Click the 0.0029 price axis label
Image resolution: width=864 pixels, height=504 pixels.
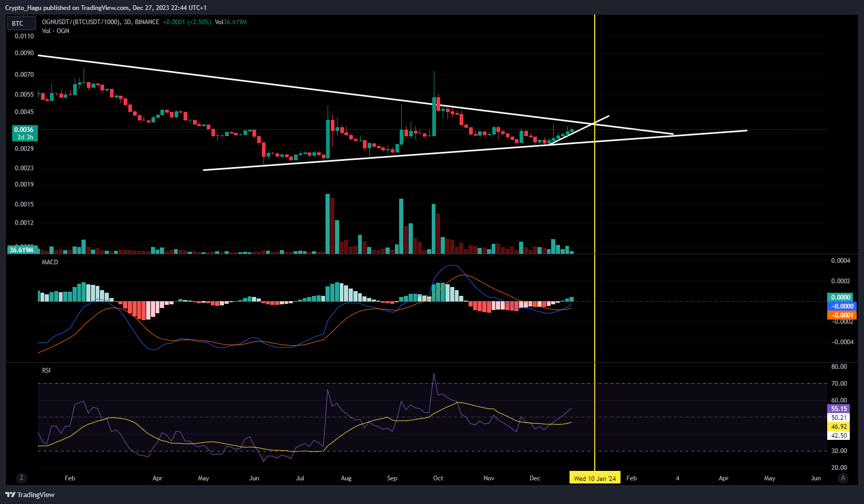24,149
